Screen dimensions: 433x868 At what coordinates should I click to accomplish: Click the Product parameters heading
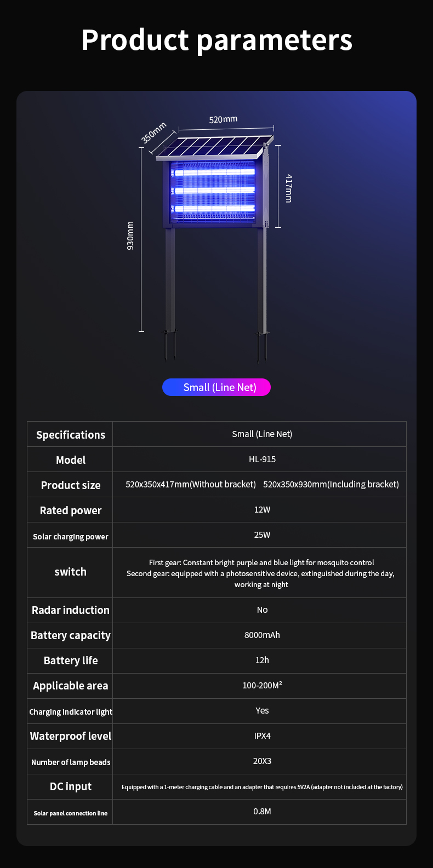pos(216,40)
